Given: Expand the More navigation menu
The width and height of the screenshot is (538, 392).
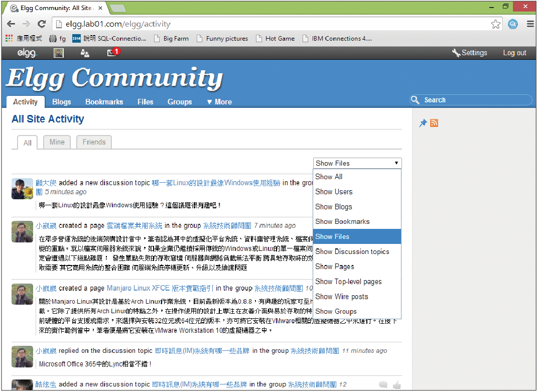Looking at the screenshot, I should tap(220, 102).
